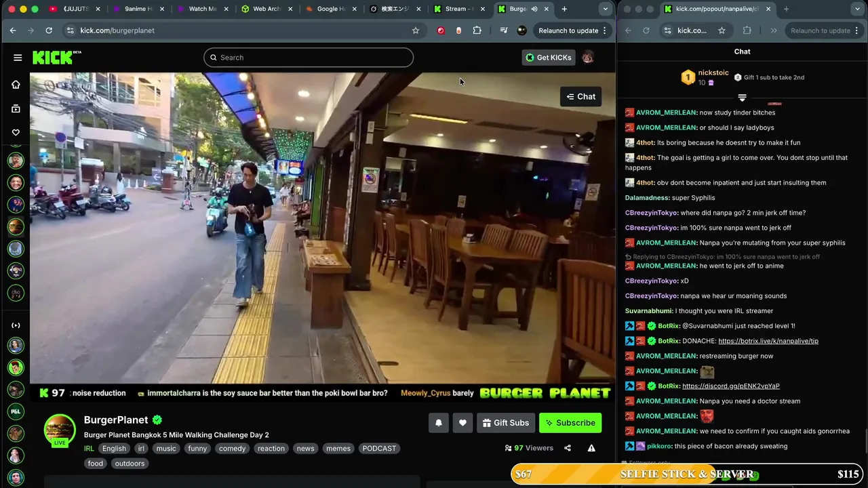Viewport: 868px width, 488px height.
Task: Click the Gift Subs button
Action: tap(506, 423)
